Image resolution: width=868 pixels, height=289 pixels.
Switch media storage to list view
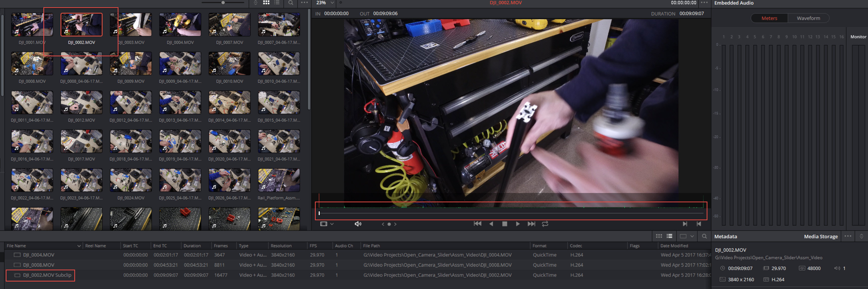[277, 3]
